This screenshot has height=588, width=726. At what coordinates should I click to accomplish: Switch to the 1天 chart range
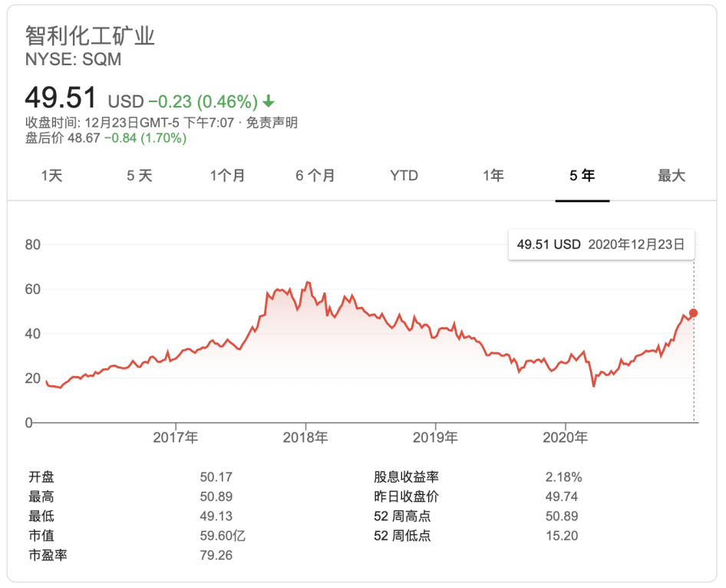pos(51,176)
